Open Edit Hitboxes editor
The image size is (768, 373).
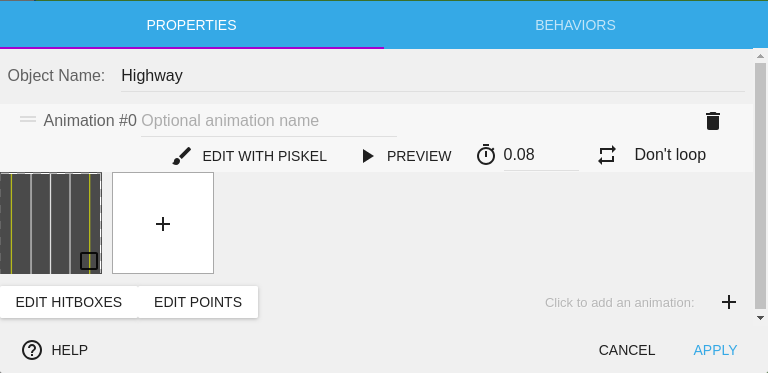point(69,302)
